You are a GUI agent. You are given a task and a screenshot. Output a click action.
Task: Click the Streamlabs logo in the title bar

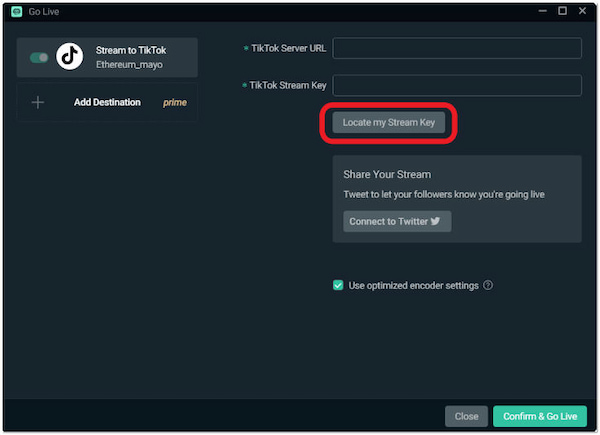pos(16,11)
